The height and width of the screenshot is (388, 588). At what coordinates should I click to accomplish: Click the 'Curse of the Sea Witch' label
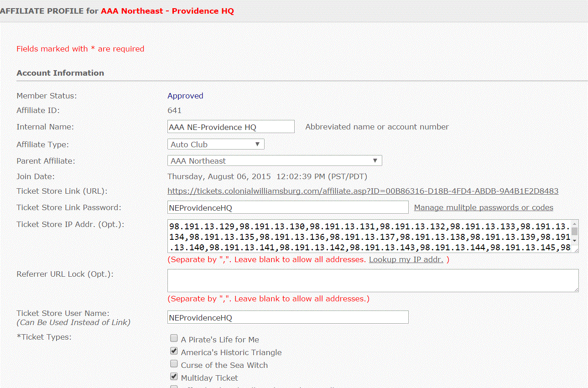[x=224, y=365]
